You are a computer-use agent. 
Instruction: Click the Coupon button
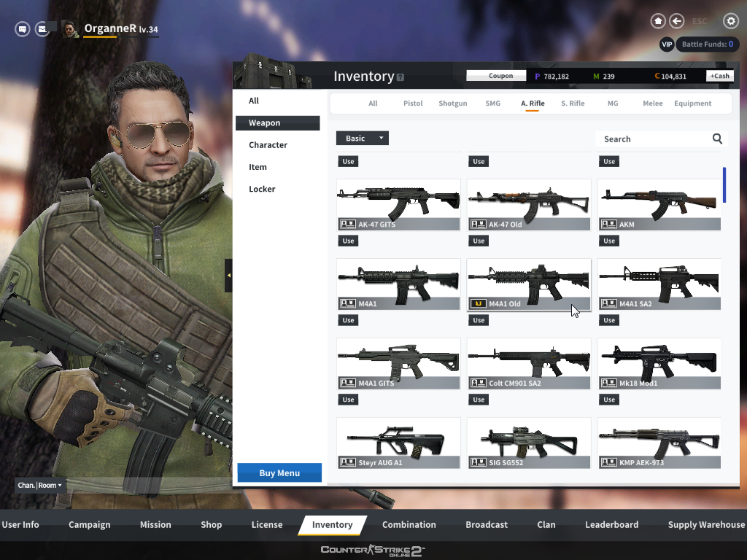click(x=496, y=76)
